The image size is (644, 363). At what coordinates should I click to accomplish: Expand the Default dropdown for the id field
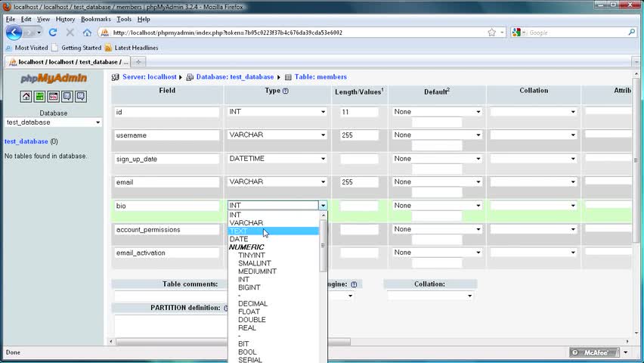(437, 112)
